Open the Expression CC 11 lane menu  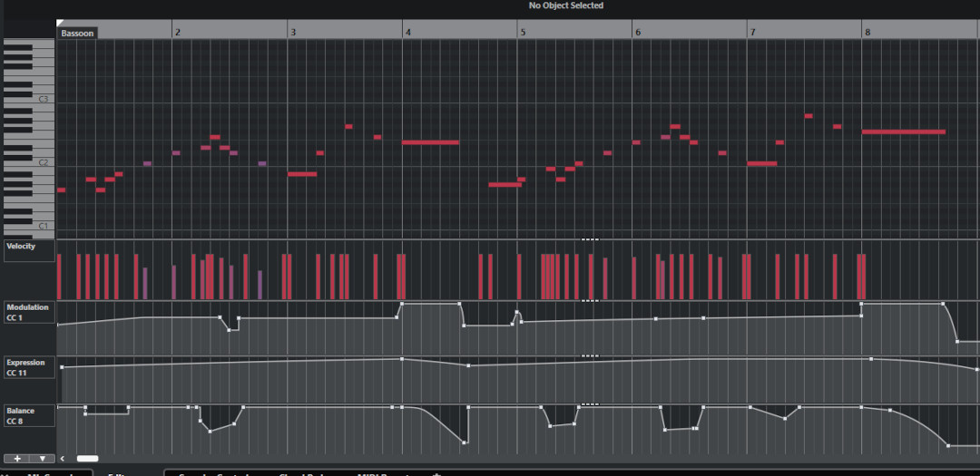click(29, 367)
